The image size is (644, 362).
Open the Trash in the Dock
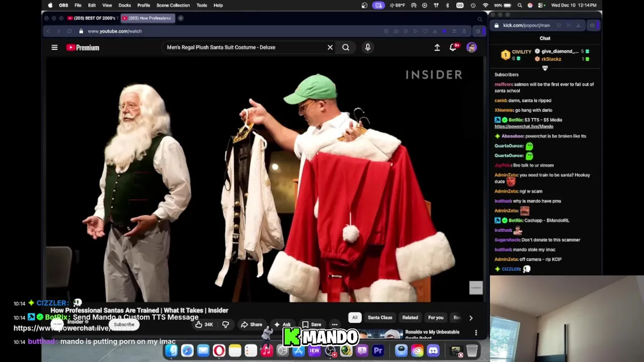[x=472, y=350]
